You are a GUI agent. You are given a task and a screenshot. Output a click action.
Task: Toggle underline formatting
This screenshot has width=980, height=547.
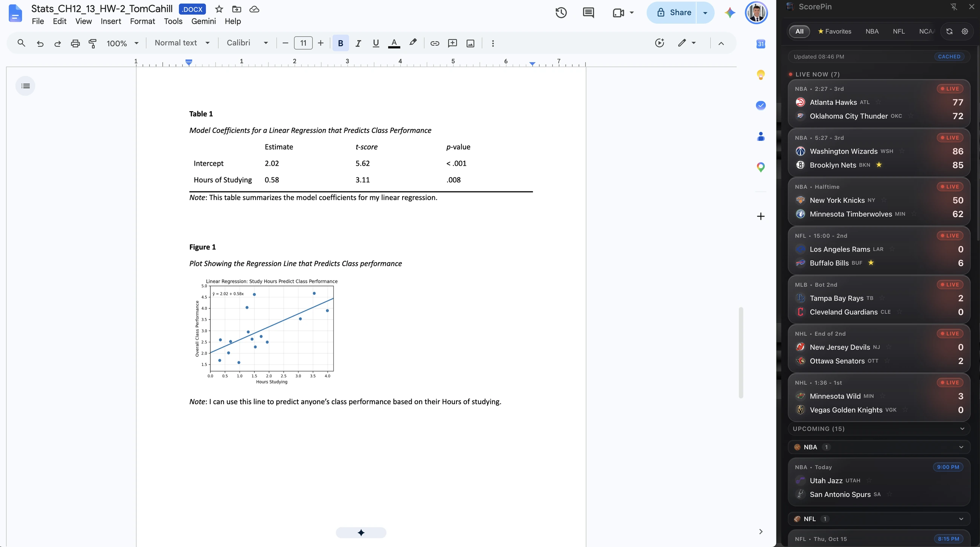click(x=376, y=43)
